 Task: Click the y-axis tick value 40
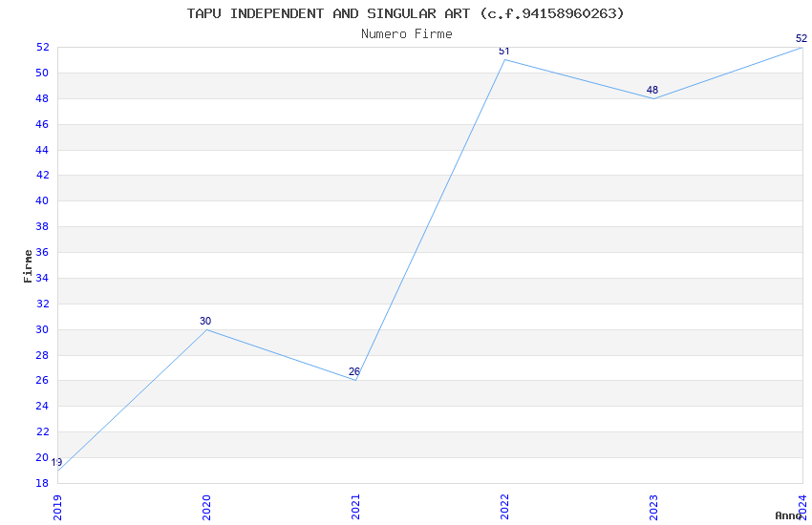click(42, 200)
